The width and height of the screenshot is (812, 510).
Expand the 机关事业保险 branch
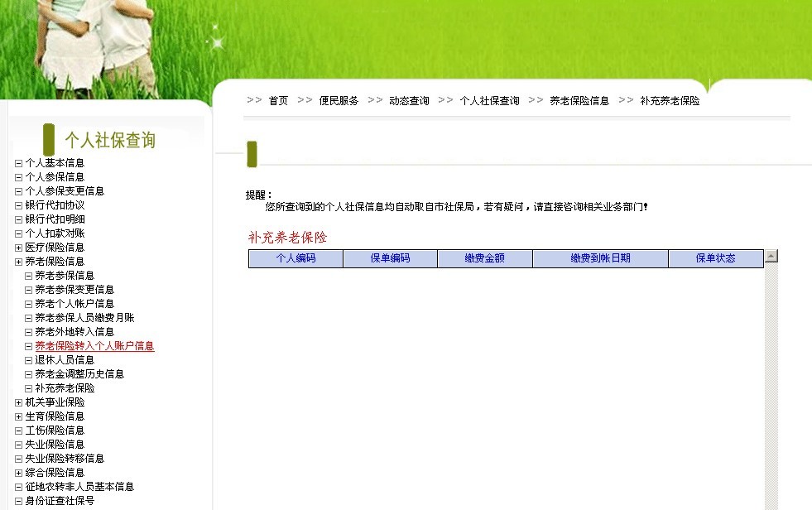coord(18,402)
